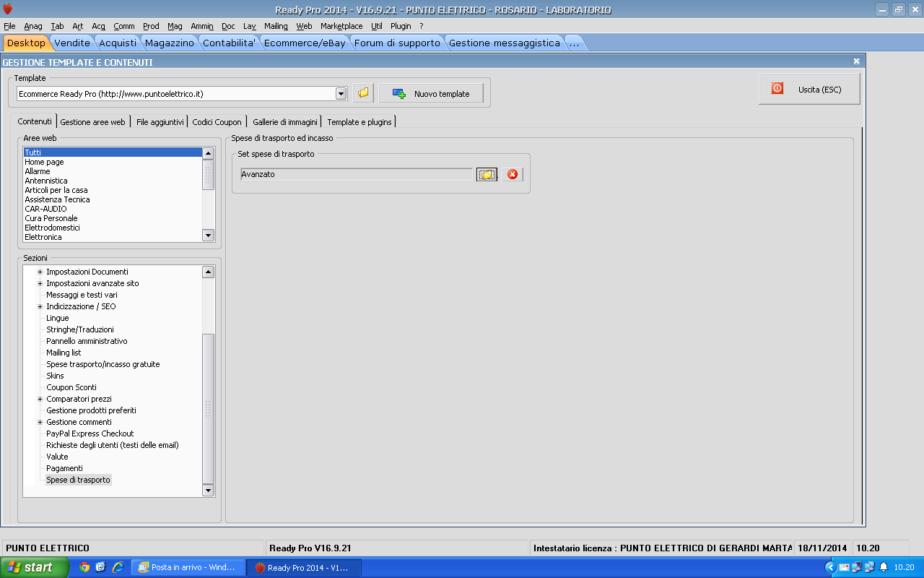Open the Gestione messaggistica tab
Image resolution: width=924 pixels, height=578 pixels.
505,43
